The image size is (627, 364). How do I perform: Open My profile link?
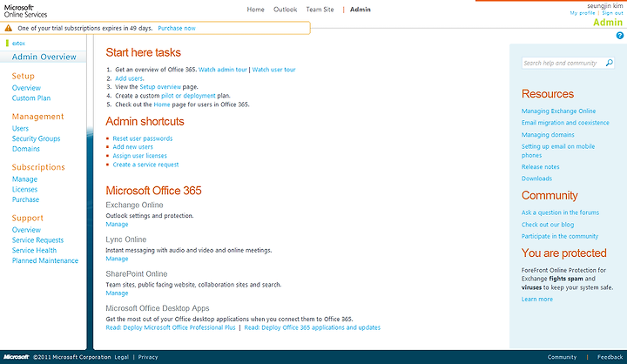click(x=583, y=13)
